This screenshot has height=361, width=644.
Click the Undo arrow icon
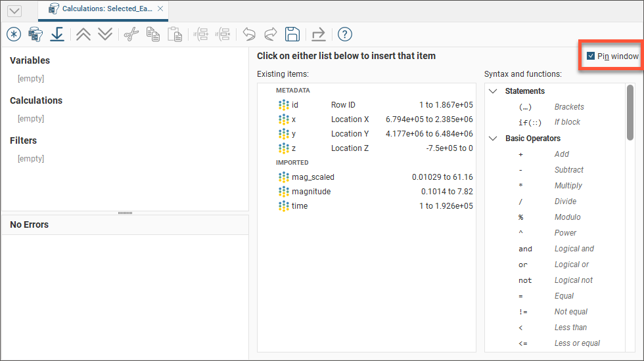pos(249,34)
